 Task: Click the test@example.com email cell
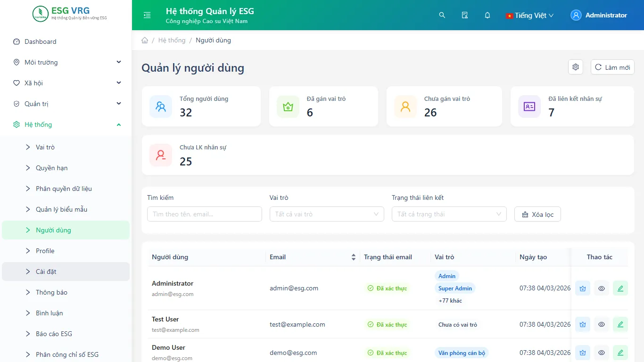pos(297,324)
